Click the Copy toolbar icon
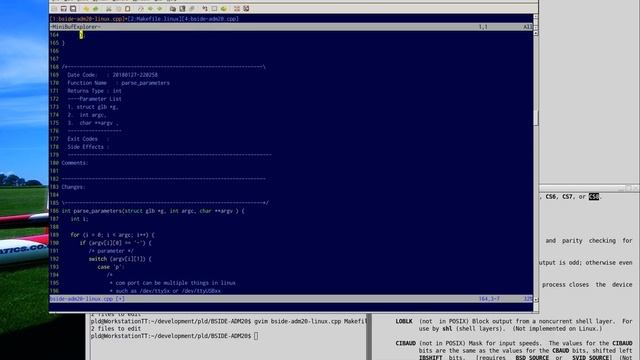Image resolution: width=640 pixels, height=360 pixels. [118, 9]
